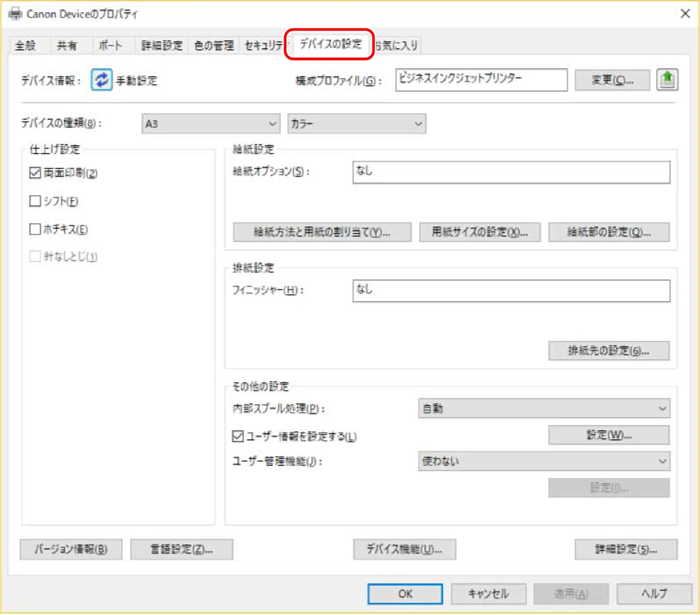Screen dimensions: 700x615
Task: Open 言語設定 button
Action: pos(181,549)
